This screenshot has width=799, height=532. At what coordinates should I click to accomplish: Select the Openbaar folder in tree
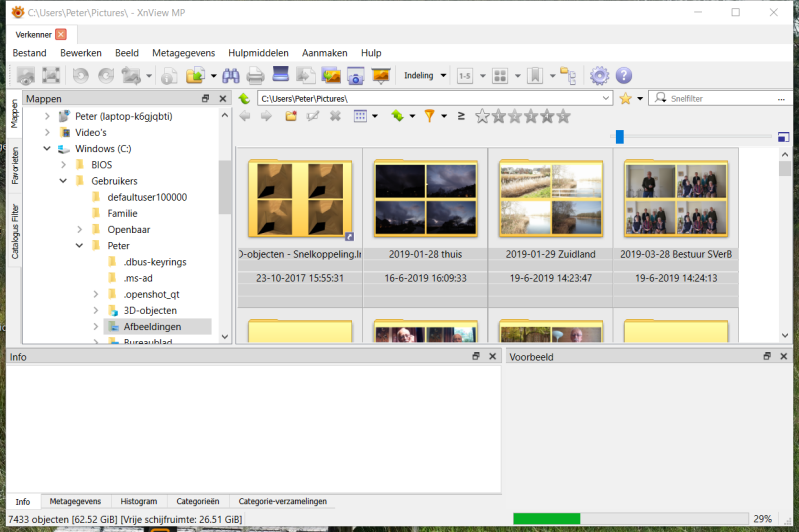128,229
